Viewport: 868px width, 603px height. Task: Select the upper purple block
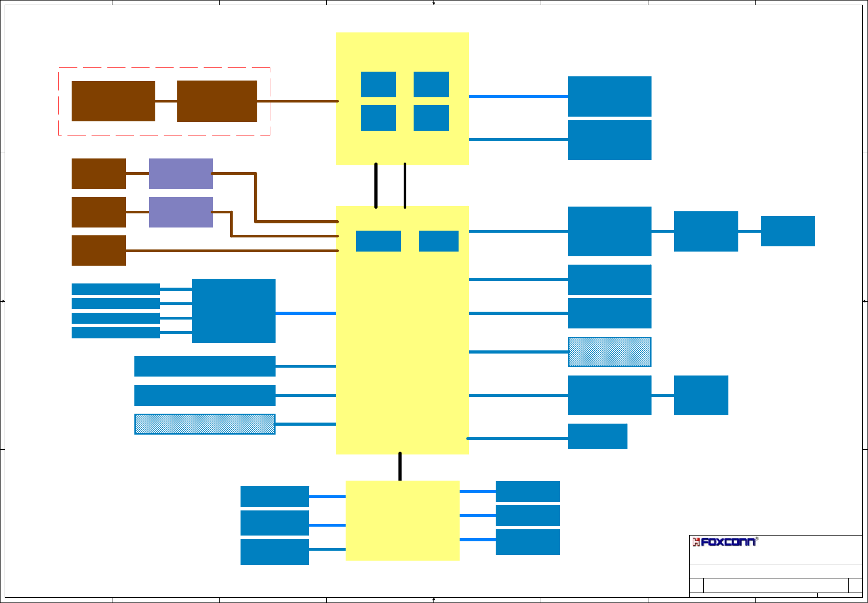[181, 174]
